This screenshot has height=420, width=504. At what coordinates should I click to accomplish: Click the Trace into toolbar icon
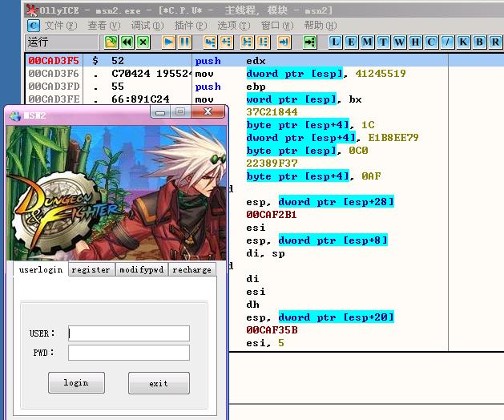pyautogui.click(x=247, y=42)
